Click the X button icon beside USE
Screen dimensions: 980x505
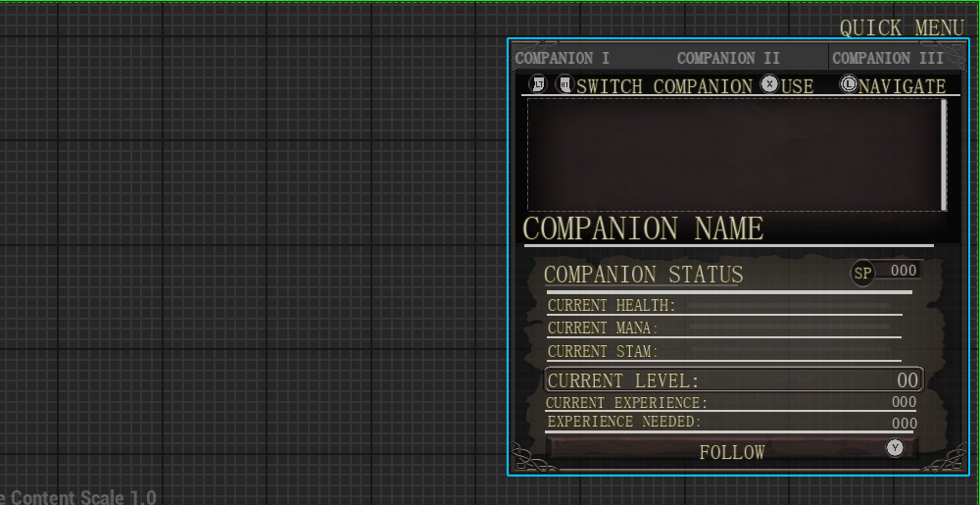769,83
